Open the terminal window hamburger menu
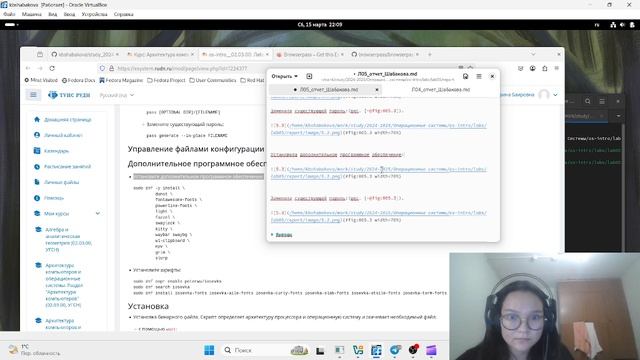Image resolution: width=640 pixels, height=360 pixels. [602, 101]
